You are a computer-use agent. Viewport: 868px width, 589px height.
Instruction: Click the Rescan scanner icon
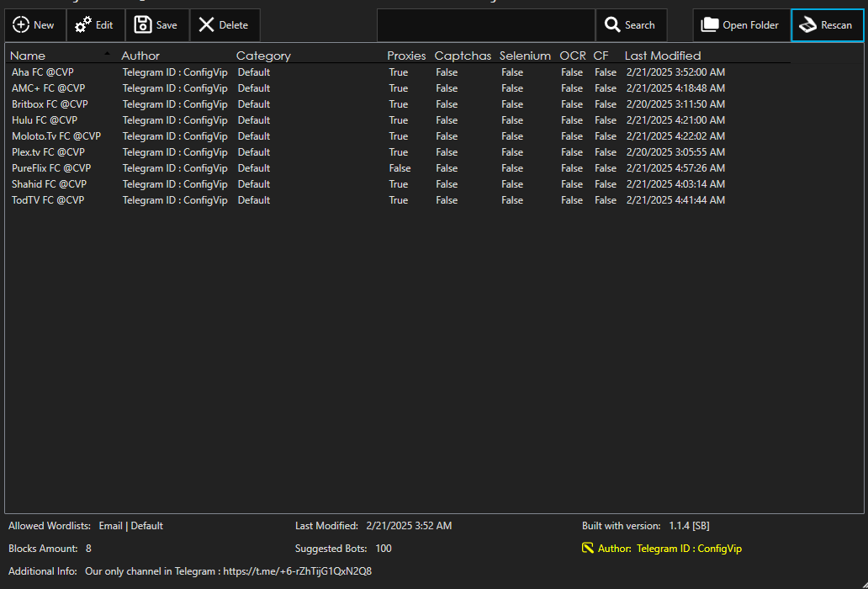pos(808,25)
